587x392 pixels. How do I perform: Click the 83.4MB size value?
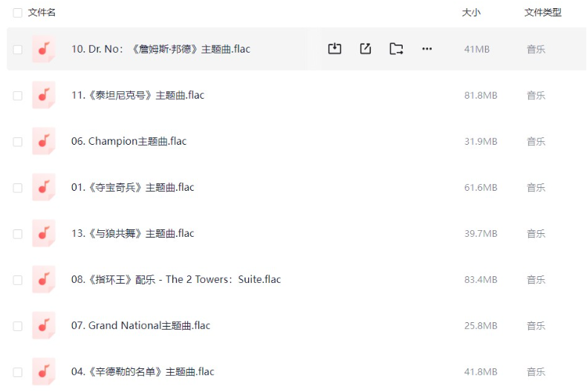(x=481, y=279)
